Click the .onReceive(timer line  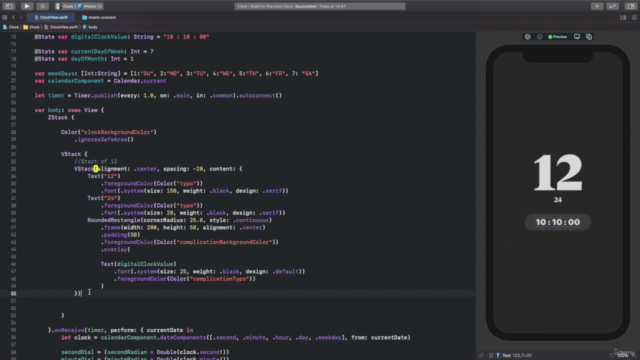pyautogui.click(x=120, y=330)
